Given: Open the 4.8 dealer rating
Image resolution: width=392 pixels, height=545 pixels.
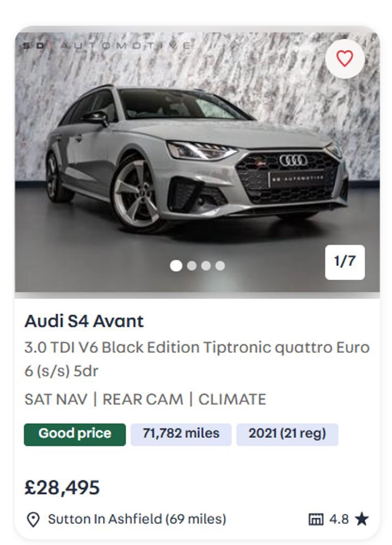Looking at the screenshot, I should point(339,519).
